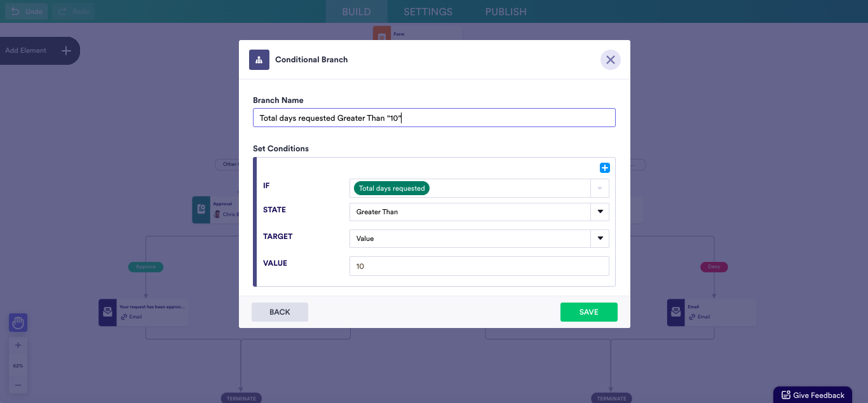Expand the STATE Greater Than dropdown
The width and height of the screenshot is (868, 403).
(599, 212)
